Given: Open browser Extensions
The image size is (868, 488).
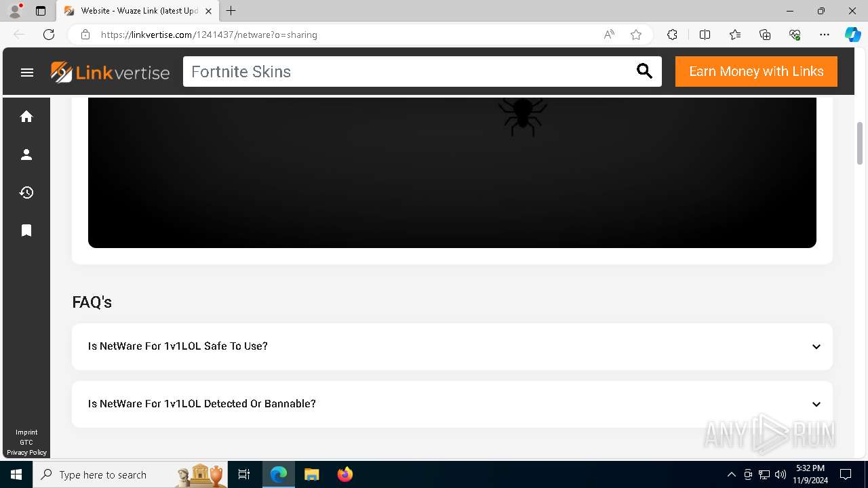Looking at the screenshot, I should (672, 35).
